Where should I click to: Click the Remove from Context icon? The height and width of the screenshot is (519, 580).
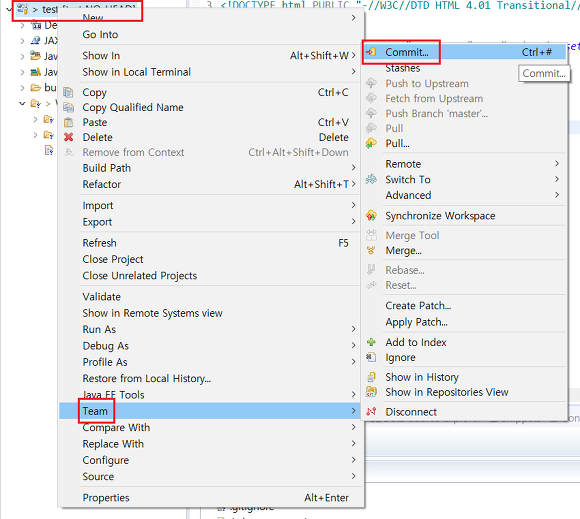click(68, 152)
